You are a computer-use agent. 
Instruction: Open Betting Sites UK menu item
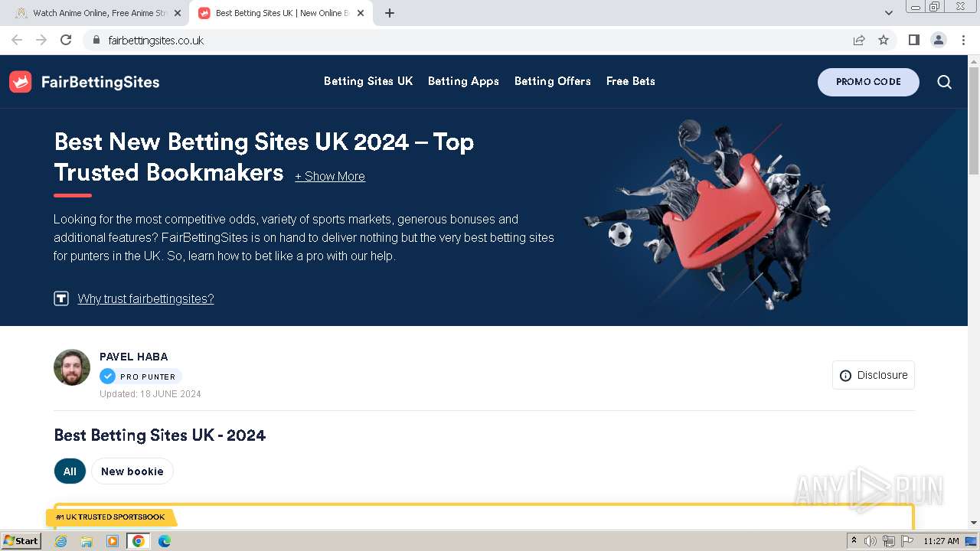pyautogui.click(x=368, y=81)
